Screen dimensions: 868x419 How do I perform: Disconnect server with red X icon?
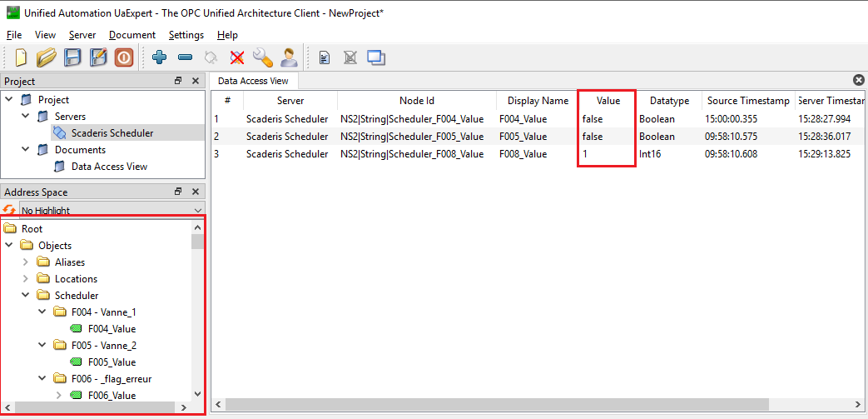(x=237, y=57)
